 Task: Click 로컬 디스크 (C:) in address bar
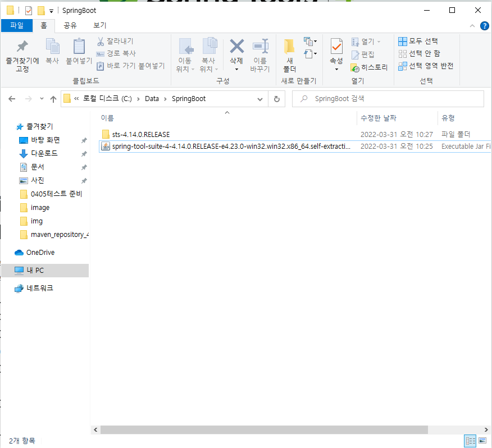coord(107,99)
